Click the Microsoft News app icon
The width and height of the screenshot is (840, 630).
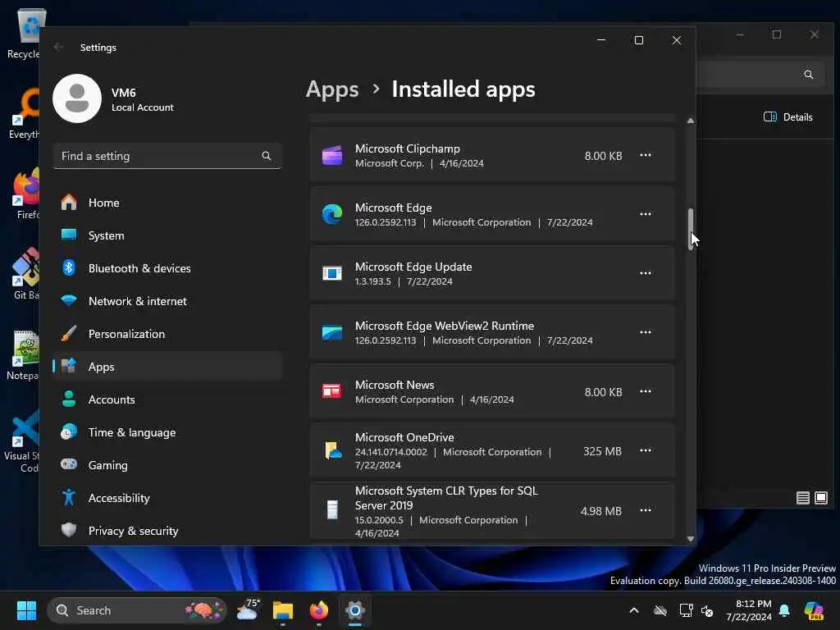point(331,391)
